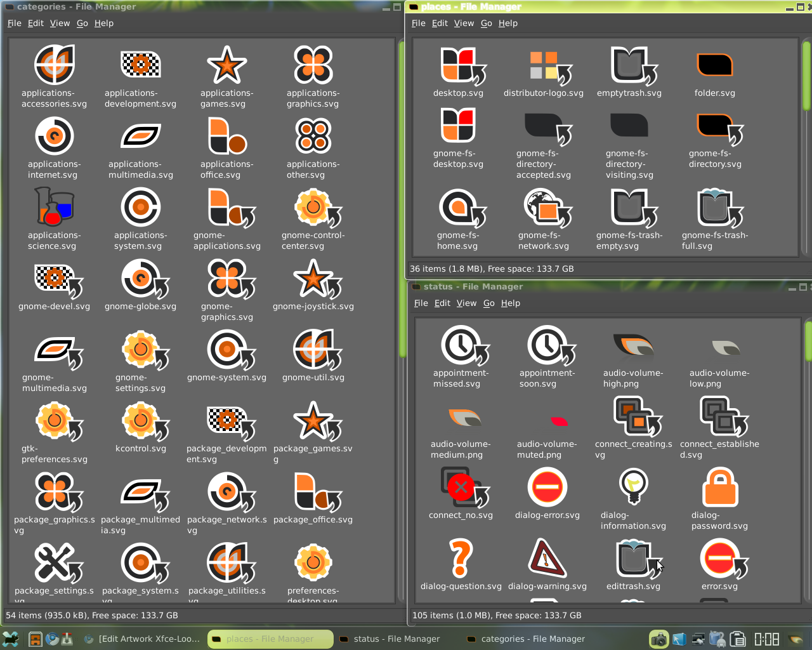Open Go menu in places window
Viewport: 812px width, 650px height.
click(487, 23)
